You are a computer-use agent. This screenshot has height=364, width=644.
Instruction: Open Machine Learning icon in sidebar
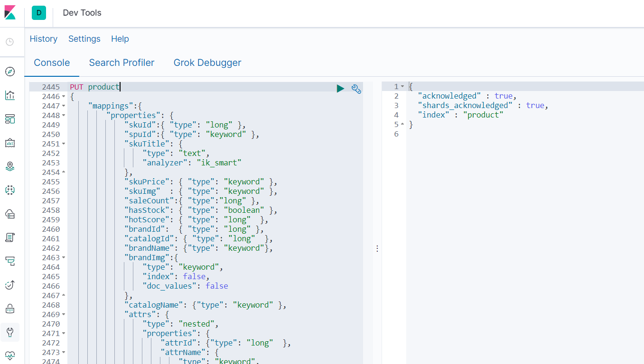coord(10,190)
